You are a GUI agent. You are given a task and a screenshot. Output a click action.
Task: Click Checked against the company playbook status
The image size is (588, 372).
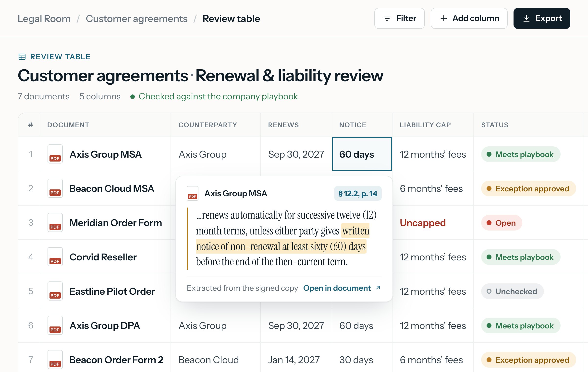pos(214,96)
